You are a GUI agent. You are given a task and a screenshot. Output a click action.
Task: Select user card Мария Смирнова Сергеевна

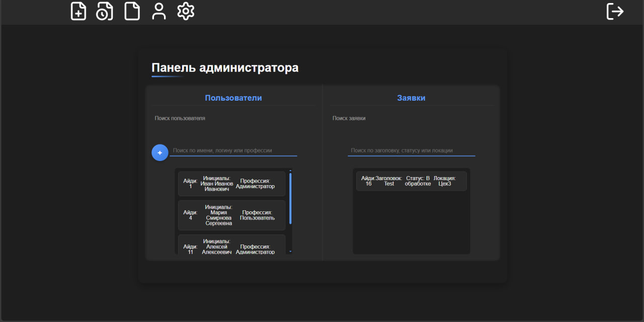tap(231, 215)
